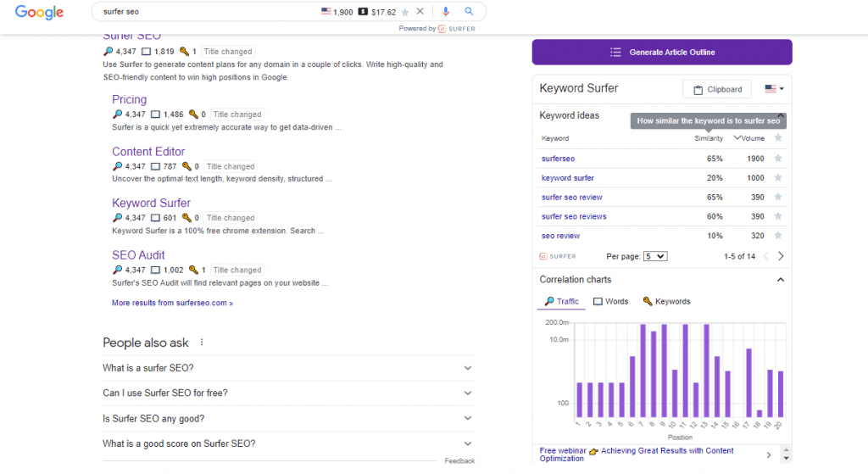
Task: Select the Words chart tab
Action: point(610,301)
